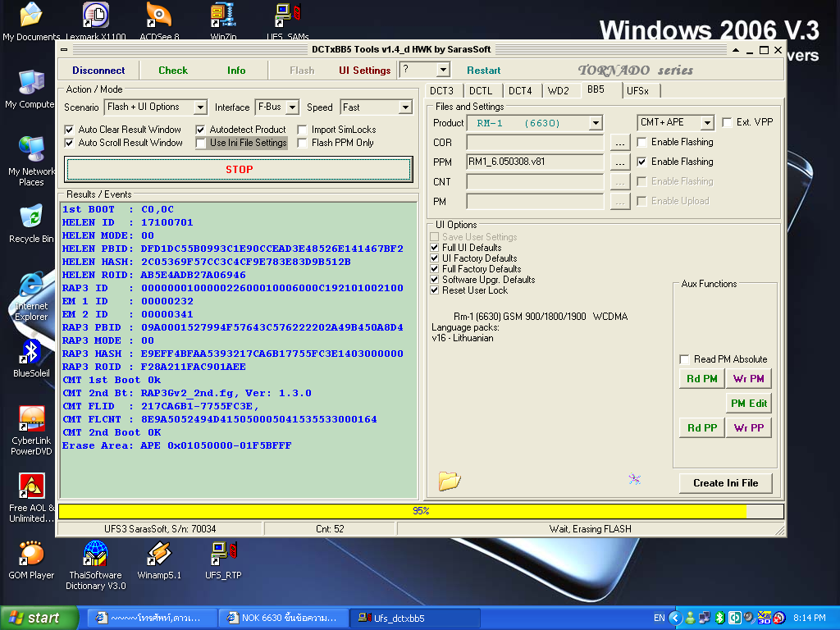Enable Flash PPM Only checkbox
Viewport: 840px width, 630px height.
point(302,143)
